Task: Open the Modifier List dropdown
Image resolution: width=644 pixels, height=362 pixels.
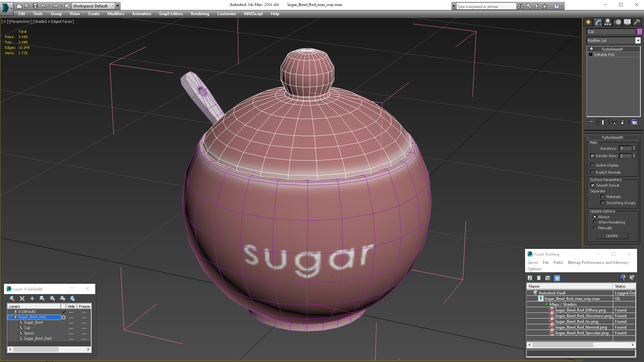Action: [638, 40]
